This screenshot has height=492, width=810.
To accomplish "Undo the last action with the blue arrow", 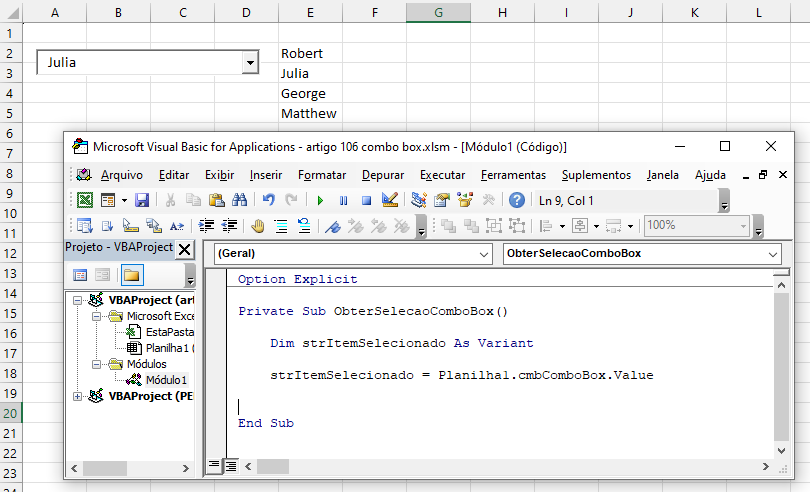I will pos(268,201).
